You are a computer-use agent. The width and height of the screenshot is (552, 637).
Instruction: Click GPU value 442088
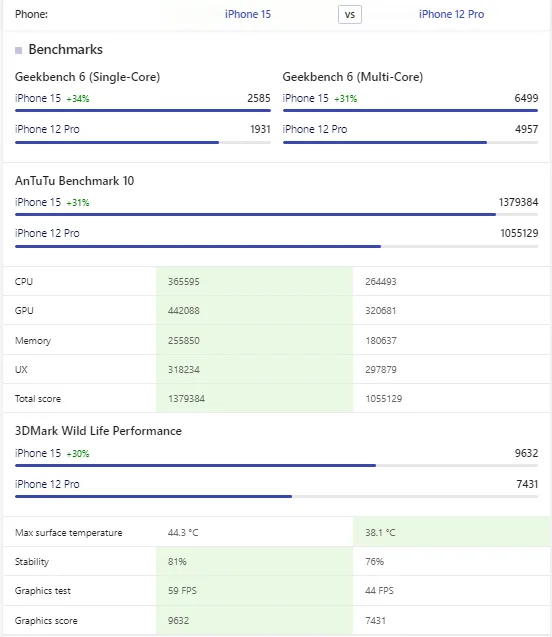pos(184,311)
